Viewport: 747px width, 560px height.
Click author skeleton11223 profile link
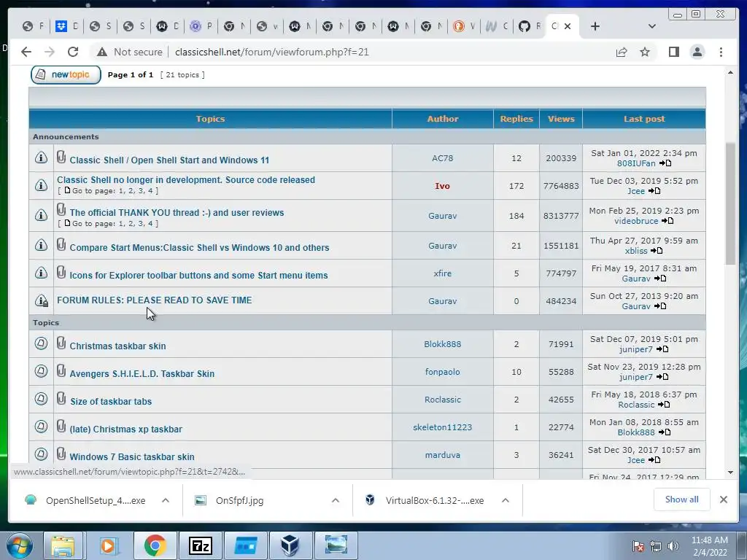click(x=443, y=427)
